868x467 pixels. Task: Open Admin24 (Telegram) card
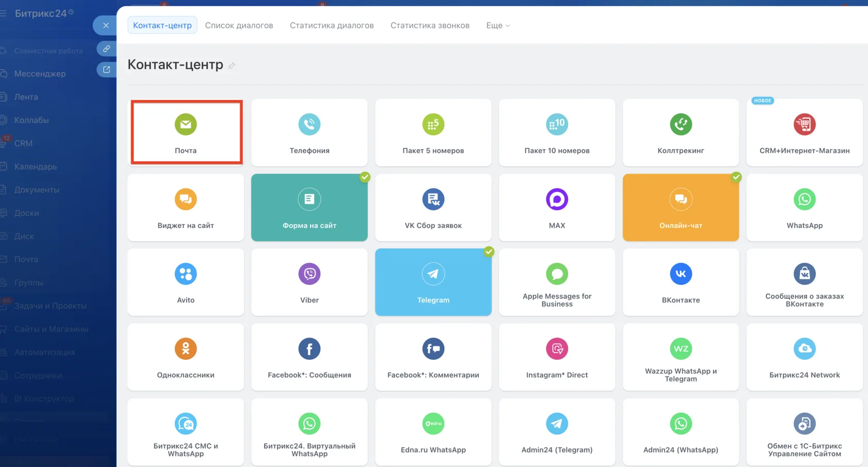click(x=557, y=432)
